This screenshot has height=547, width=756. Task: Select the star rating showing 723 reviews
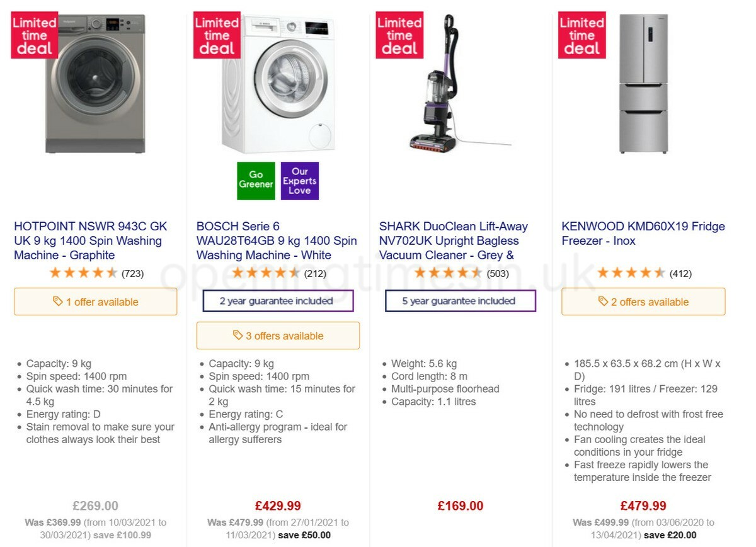pyautogui.click(x=83, y=273)
